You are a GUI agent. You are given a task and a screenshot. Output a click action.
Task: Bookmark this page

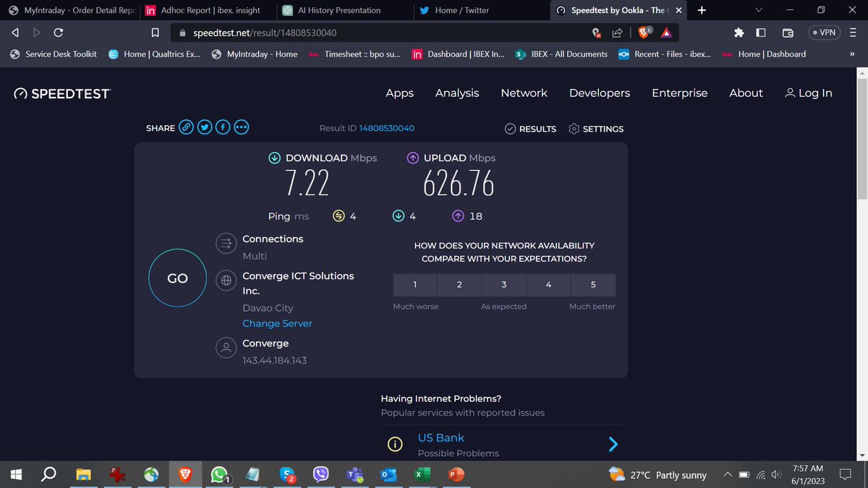(155, 33)
